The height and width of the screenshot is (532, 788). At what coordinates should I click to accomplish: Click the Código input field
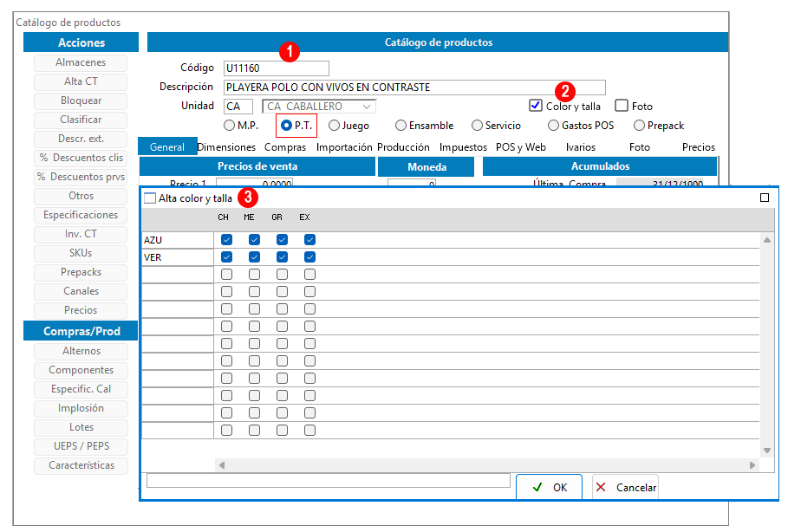pos(276,68)
